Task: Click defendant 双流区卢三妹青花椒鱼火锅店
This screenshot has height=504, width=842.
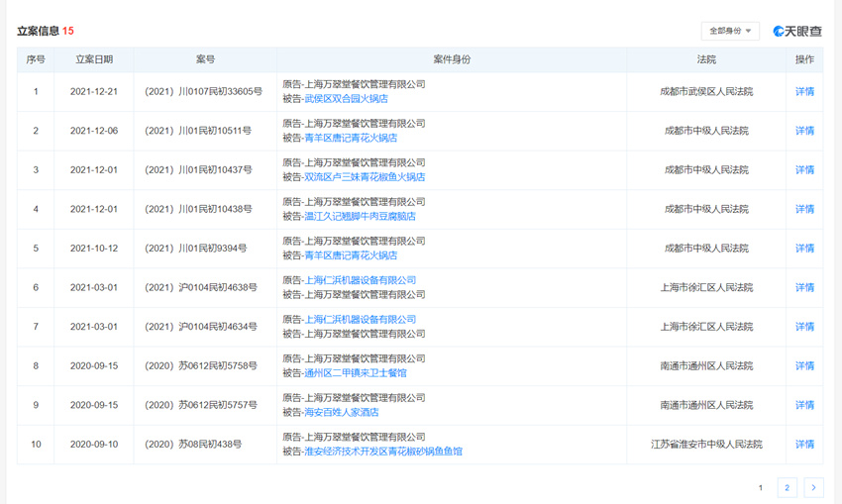Action: (365, 177)
